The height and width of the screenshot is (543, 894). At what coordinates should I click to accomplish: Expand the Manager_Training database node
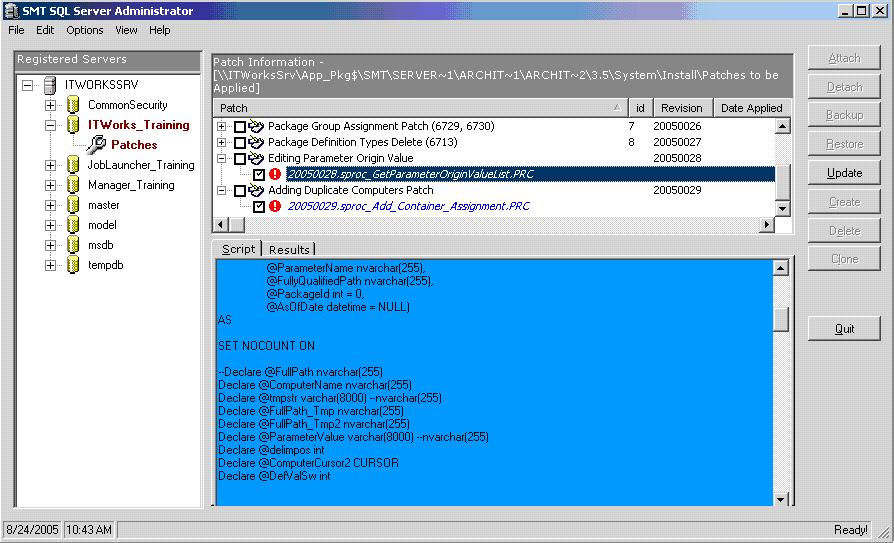click(x=50, y=185)
